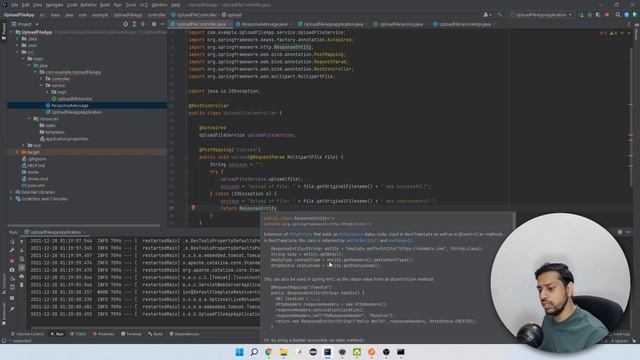Open the run configuration dropdown
640x360 pixels.
tap(541, 15)
